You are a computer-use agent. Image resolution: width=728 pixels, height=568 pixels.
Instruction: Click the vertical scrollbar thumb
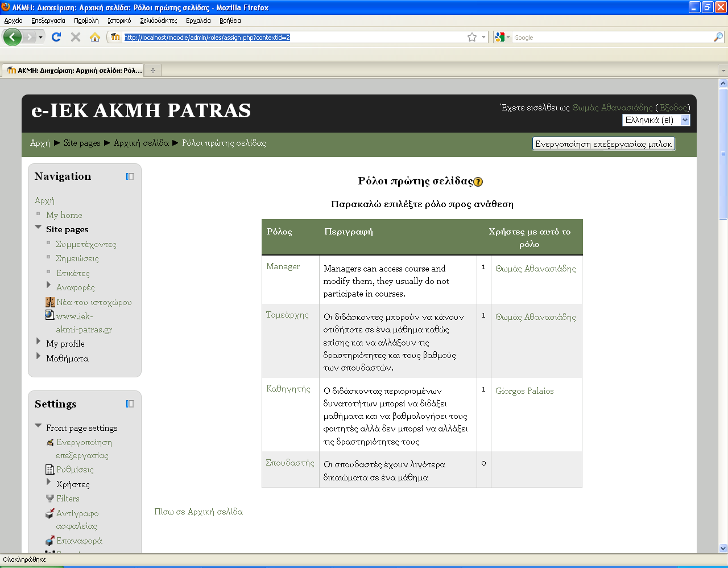[723, 153]
